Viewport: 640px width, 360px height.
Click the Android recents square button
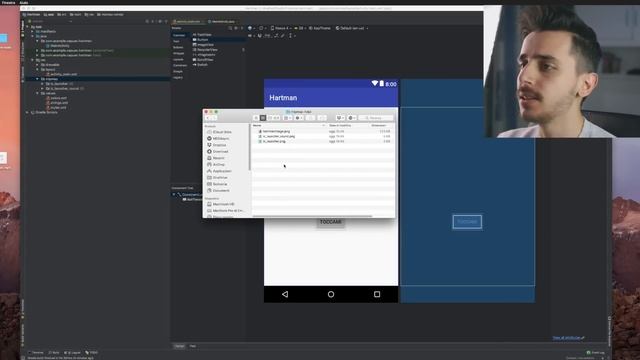pyautogui.click(x=377, y=294)
